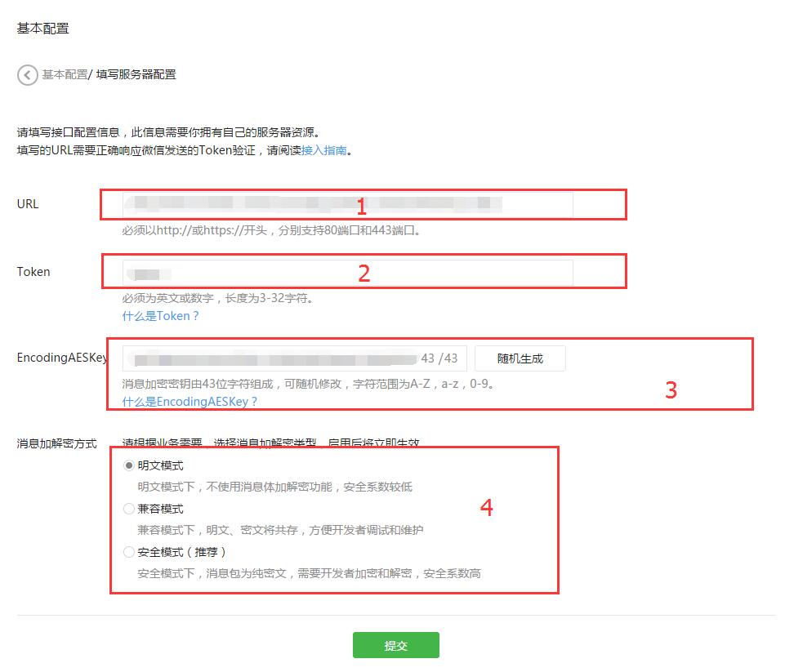Open the 什么是EncodingAESKey？ help link
The width and height of the screenshot is (785, 672).
coord(190,402)
